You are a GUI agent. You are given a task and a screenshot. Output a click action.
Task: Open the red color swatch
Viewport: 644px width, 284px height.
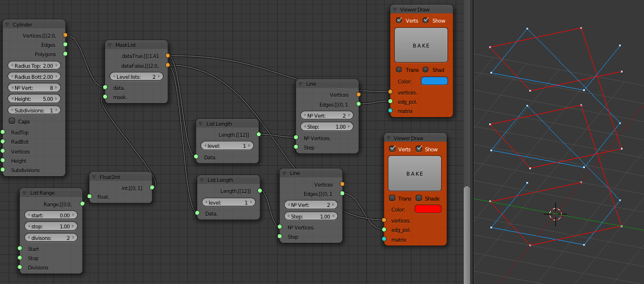point(428,209)
